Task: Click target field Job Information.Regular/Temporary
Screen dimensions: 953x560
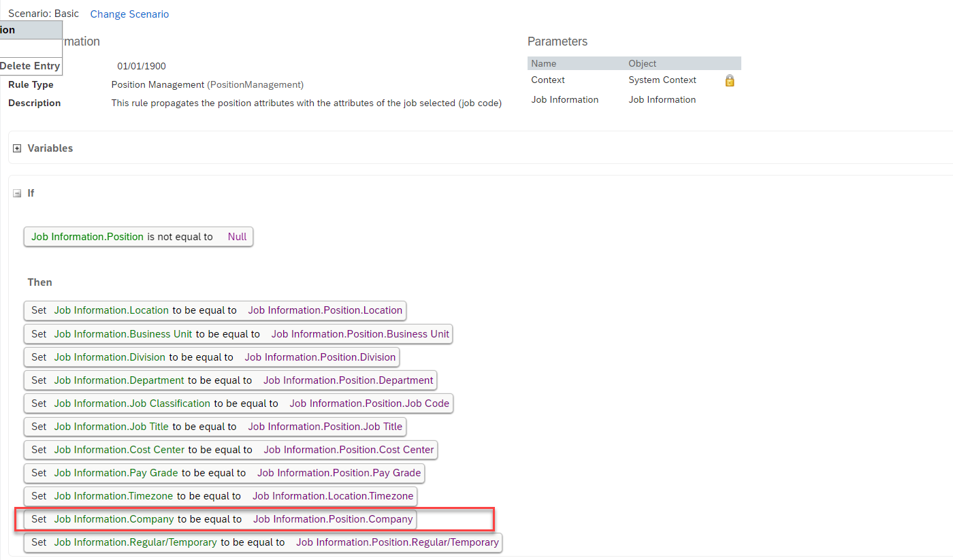Action: pyautogui.click(x=135, y=542)
